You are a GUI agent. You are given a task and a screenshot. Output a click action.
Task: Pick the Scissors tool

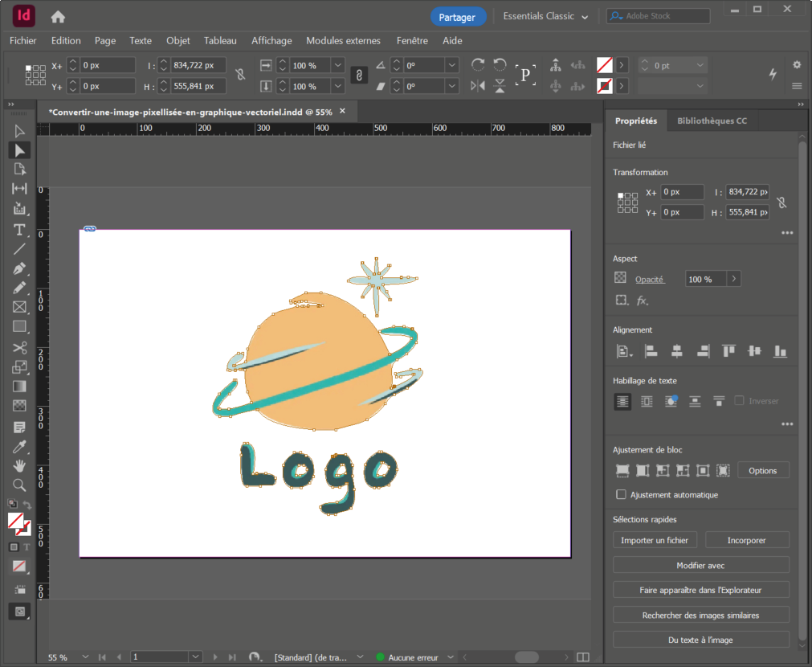[x=19, y=347]
